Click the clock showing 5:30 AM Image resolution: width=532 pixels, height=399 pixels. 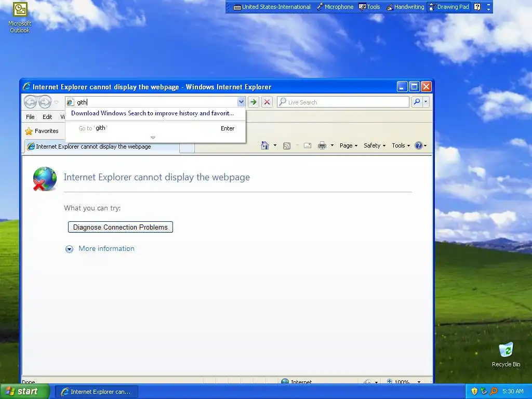click(513, 391)
